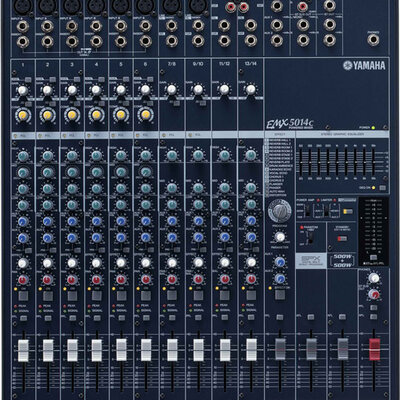The height and width of the screenshot is (400, 400).
Task: Adjust the white PHONES level knob
Action: [374, 278]
